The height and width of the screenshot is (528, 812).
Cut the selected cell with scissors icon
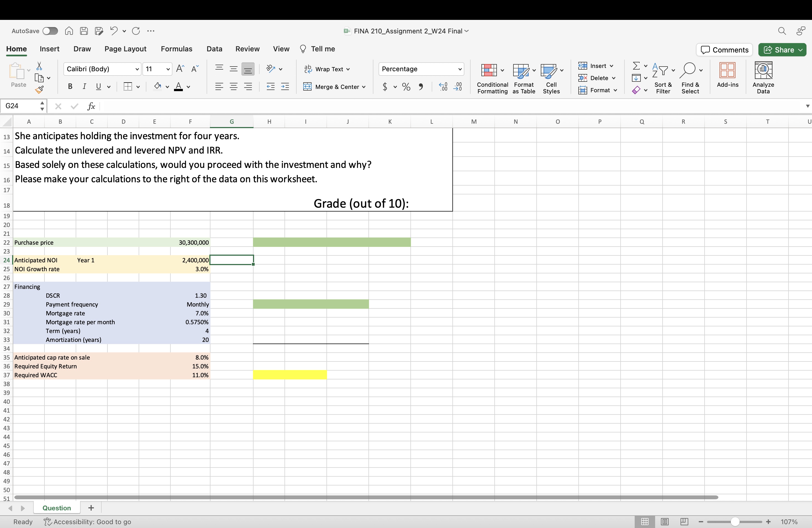coord(39,66)
